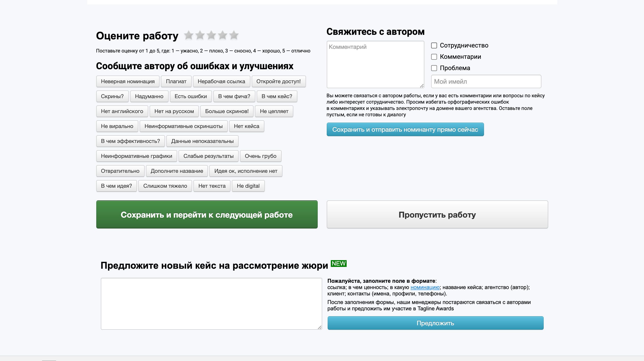Check the Сотрудничество checkbox

[434, 45]
